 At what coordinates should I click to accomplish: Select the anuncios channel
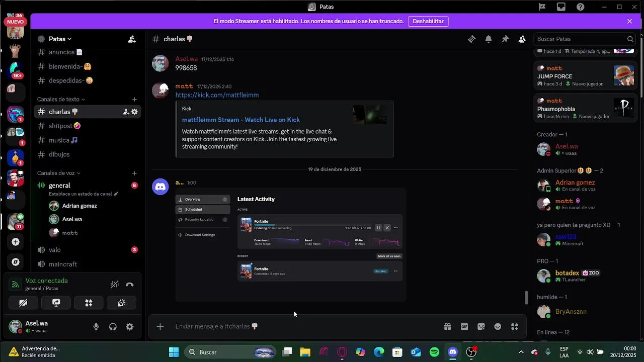click(x=88, y=52)
